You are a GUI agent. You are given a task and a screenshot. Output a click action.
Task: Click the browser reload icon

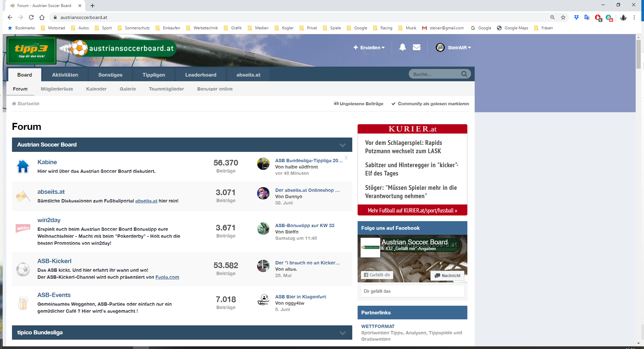coord(31,17)
